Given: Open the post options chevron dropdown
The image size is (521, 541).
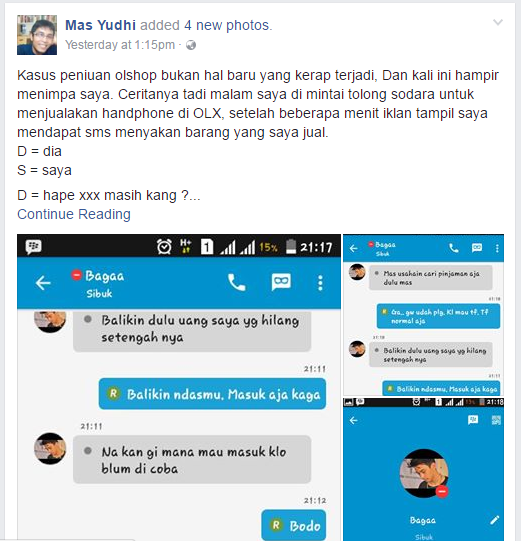Looking at the screenshot, I should tap(498, 23).
